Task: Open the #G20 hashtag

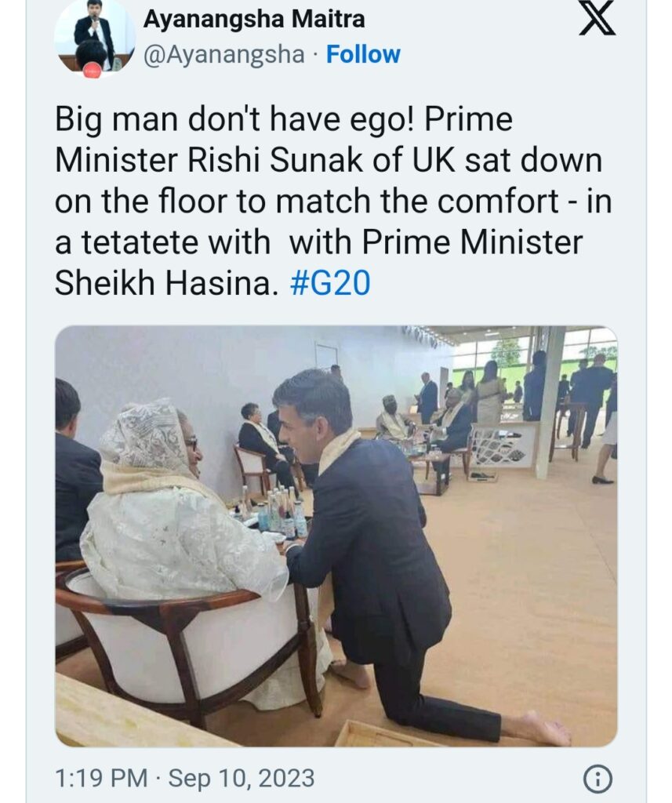Action: (x=330, y=283)
